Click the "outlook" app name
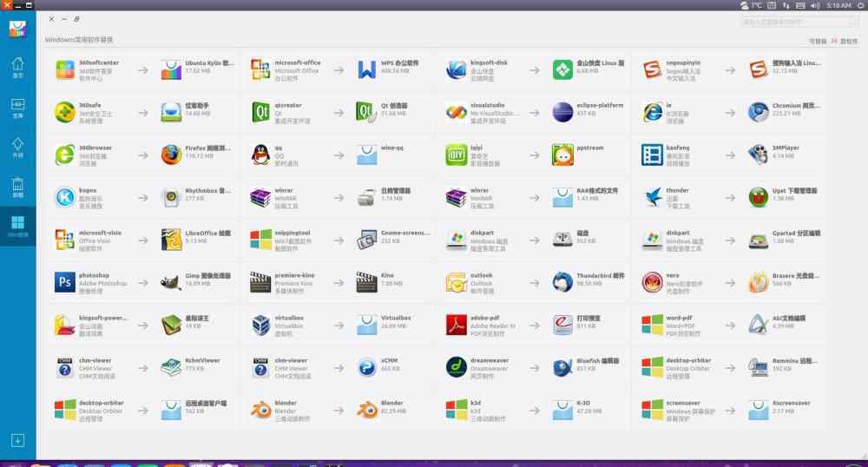Viewport: 868px width, 467px height. pos(481,275)
